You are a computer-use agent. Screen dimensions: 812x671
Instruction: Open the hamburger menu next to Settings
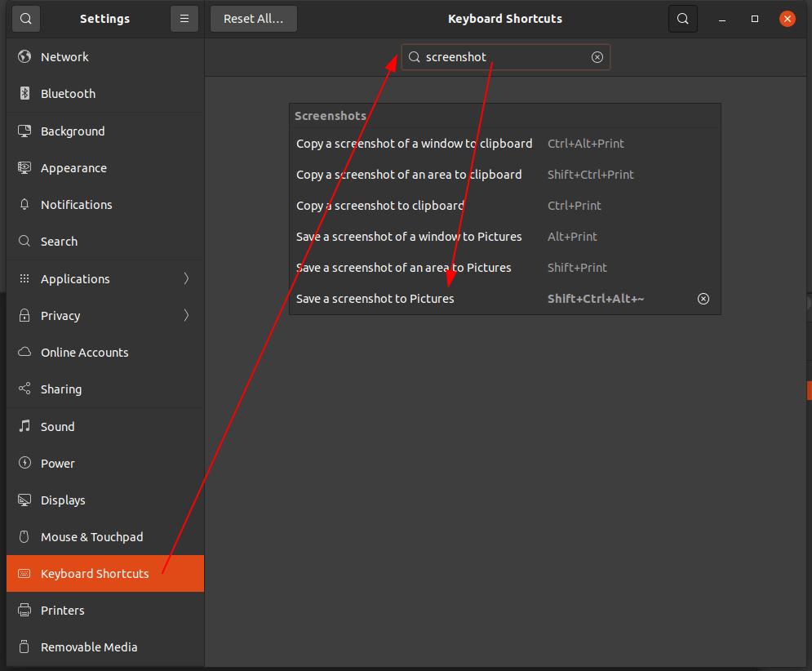[x=184, y=18]
